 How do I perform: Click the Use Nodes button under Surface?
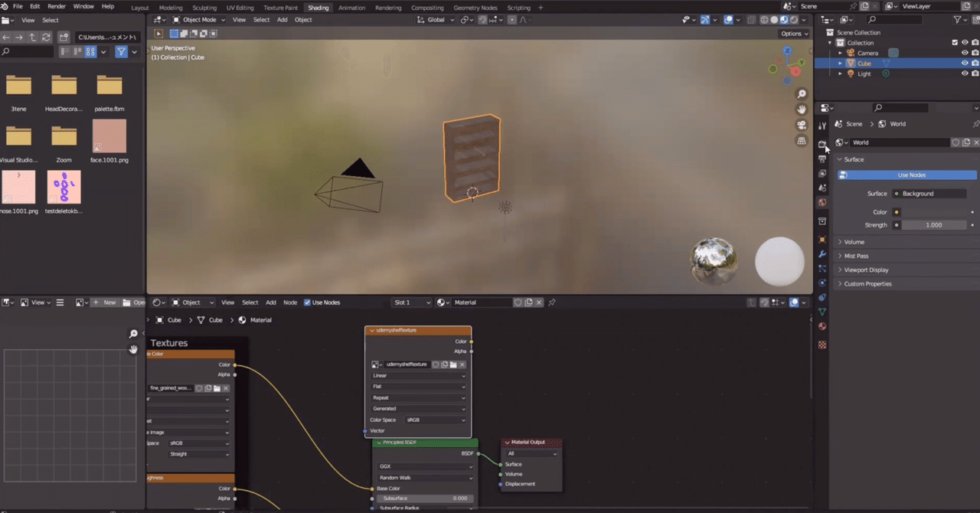coord(911,175)
